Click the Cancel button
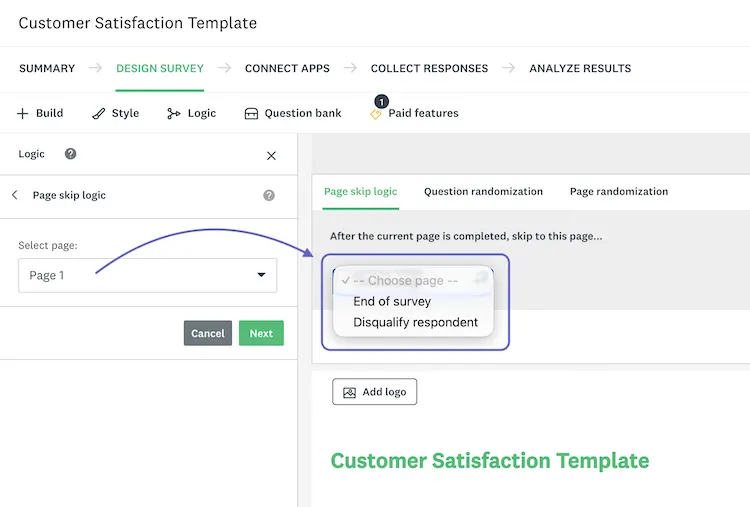Image resolution: width=750 pixels, height=507 pixels. coord(208,333)
